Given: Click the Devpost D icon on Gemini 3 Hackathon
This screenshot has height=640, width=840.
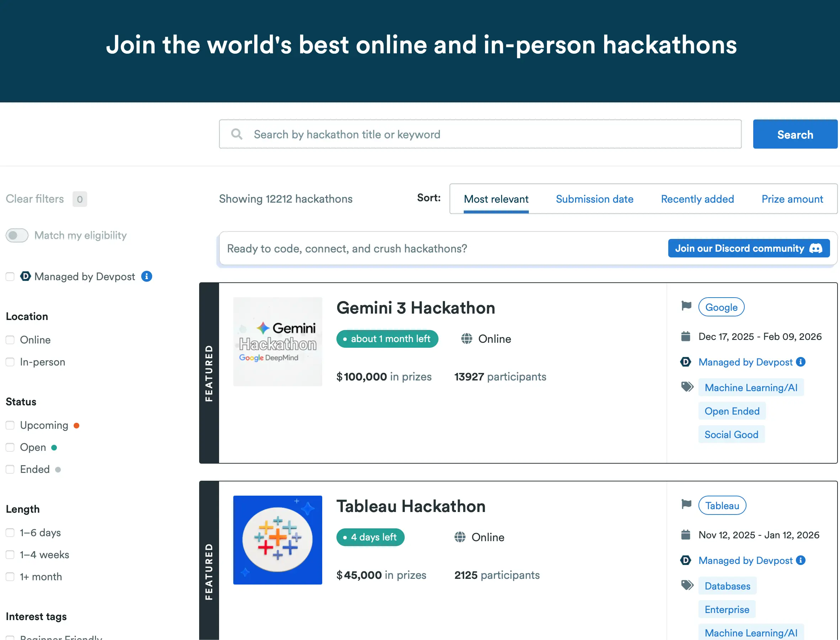Looking at the screenshot, I should (686, 362).
